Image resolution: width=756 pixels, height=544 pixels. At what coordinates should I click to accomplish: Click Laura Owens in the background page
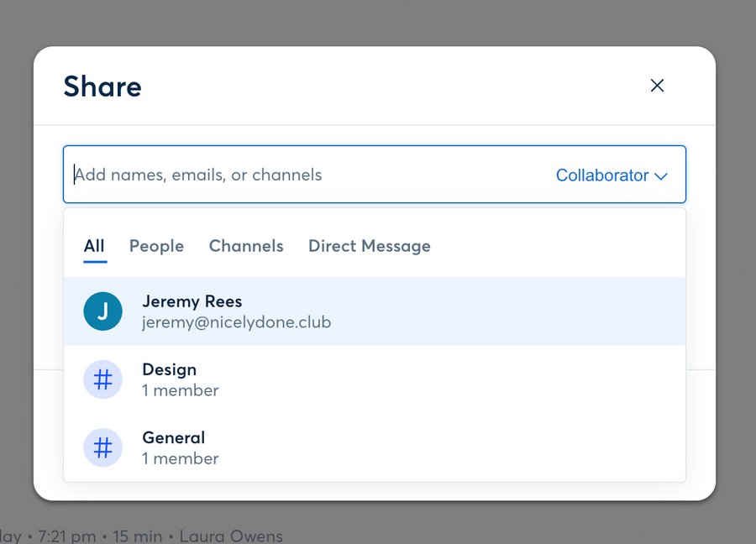(x=233, y=536)
